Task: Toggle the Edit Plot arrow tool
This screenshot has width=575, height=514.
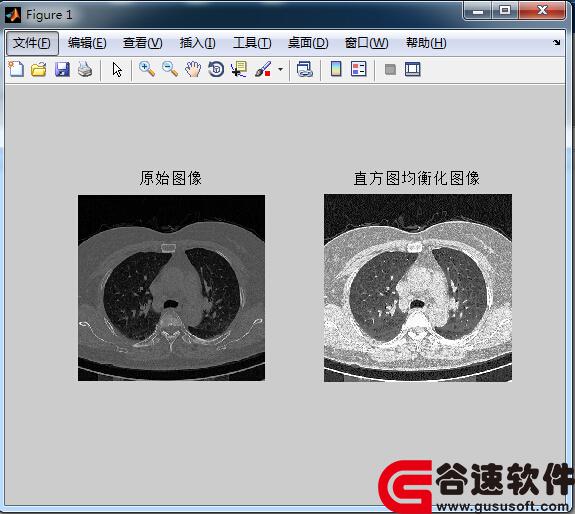Action: pos(117,69)
